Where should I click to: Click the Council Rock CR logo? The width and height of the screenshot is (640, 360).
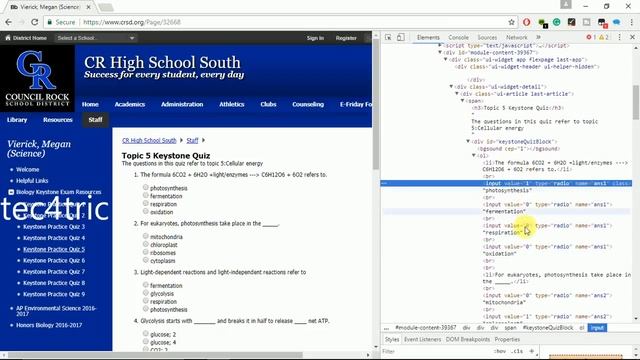37,69
